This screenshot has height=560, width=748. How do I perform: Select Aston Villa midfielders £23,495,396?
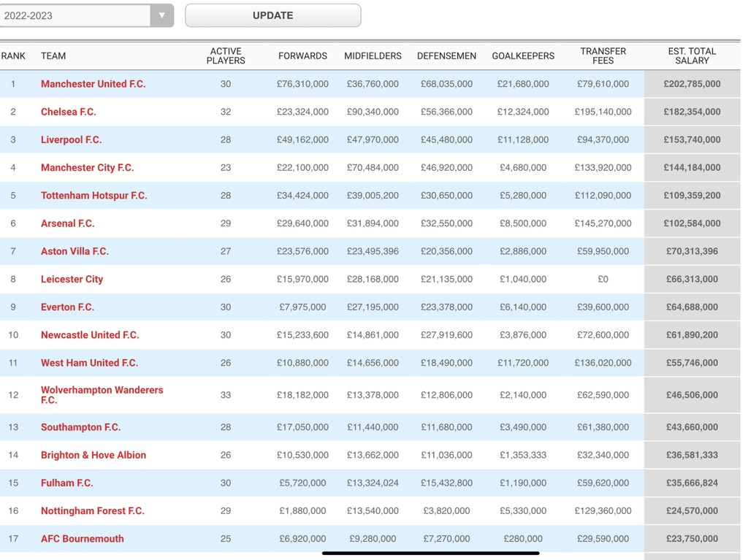[x=373, y=251]
